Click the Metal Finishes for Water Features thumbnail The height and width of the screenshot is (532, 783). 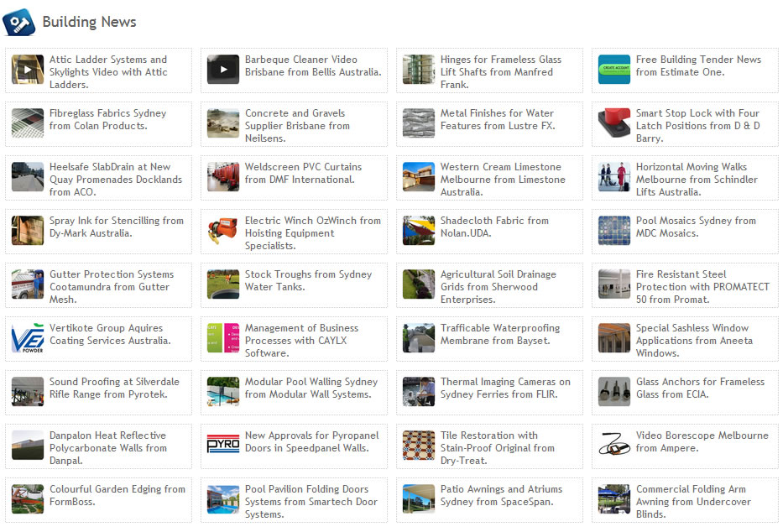pyautogui.click(x=419, y=123)
